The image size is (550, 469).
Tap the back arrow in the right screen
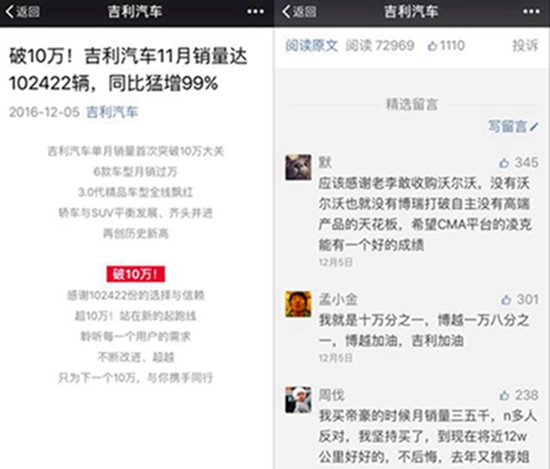coord(286,12)
